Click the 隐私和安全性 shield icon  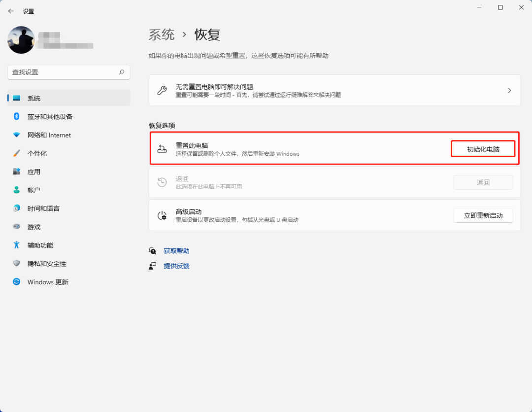[x=16, y=263]
